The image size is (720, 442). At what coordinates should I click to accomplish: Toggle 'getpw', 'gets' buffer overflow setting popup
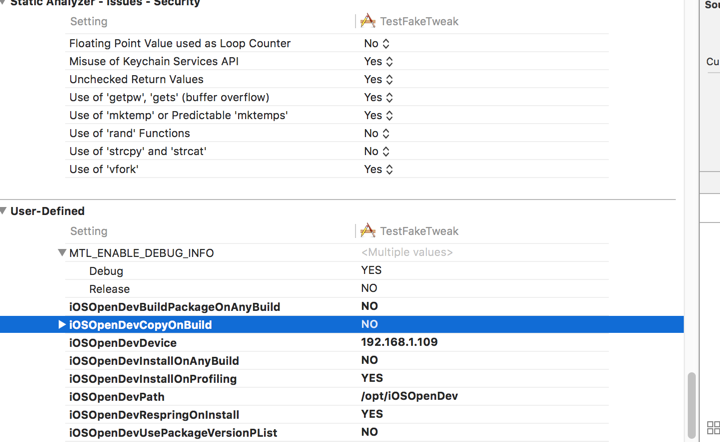coord(379,98)
